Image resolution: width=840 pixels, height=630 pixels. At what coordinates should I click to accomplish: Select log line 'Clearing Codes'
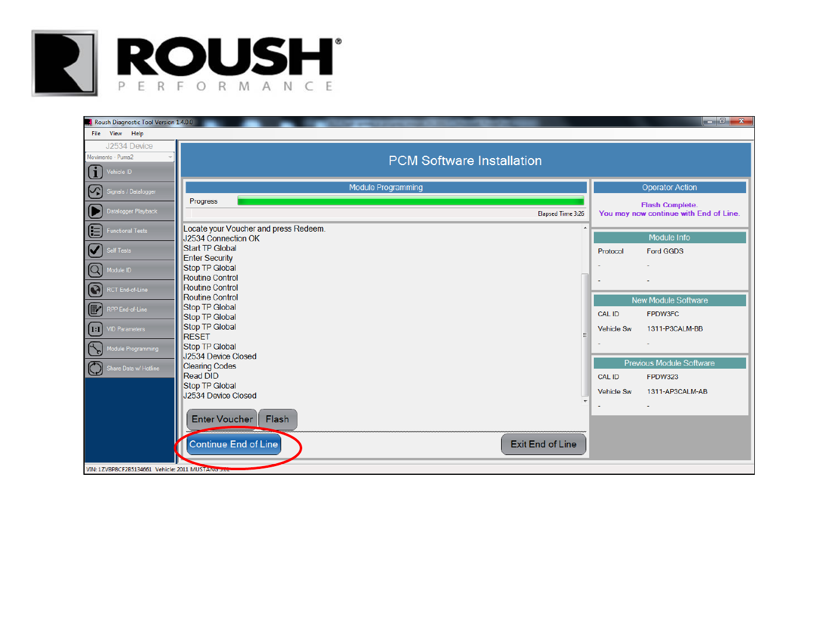point(209,366)
